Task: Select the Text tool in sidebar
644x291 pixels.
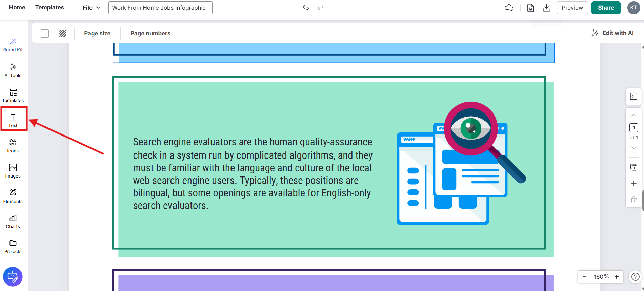Action: (13, 120)
